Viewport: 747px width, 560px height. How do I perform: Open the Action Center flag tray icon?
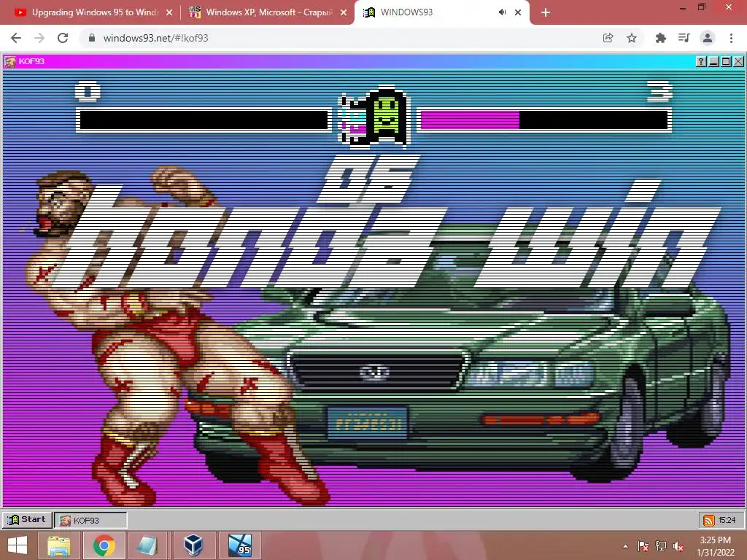coord(643,546)
